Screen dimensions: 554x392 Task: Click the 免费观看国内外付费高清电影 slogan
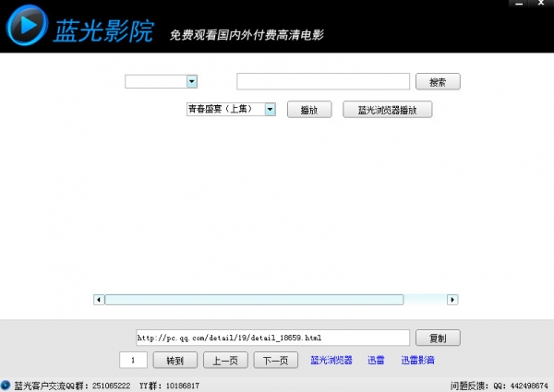(247, 34)
